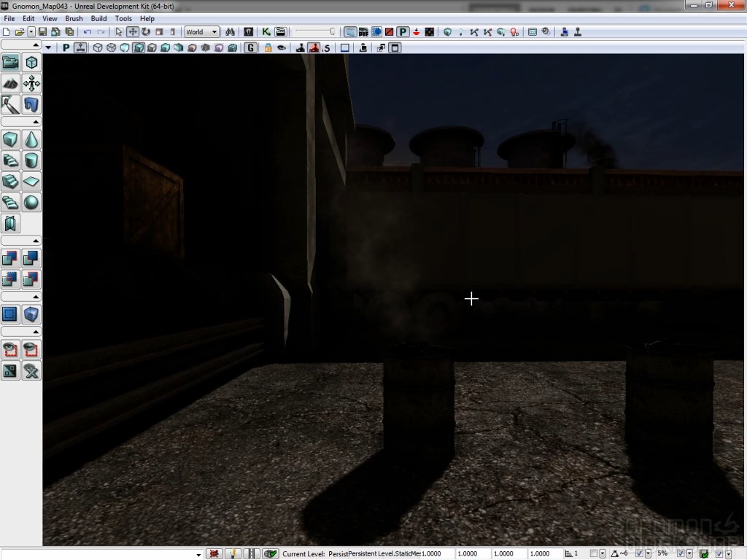Toggle the drag grid snap checkbox

(593, 553)
